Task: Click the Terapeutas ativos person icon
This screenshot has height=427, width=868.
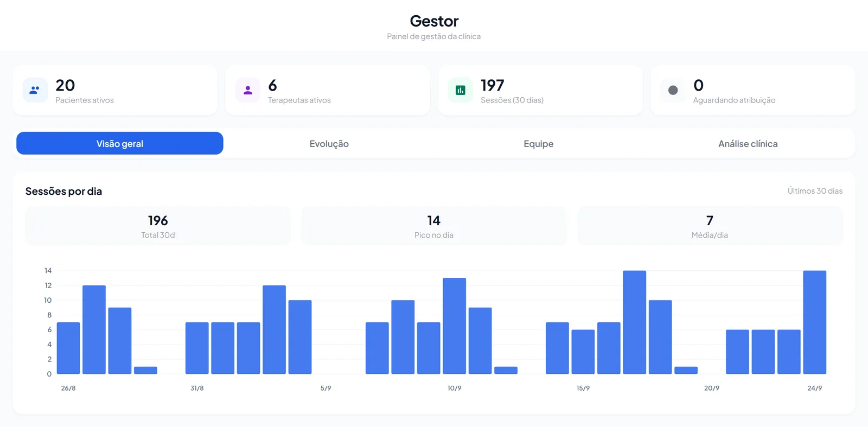Action: click(x=248, y=90)
